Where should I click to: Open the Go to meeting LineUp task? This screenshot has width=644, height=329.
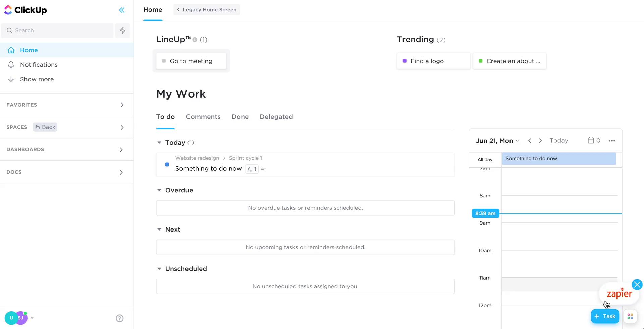(191, 61)
